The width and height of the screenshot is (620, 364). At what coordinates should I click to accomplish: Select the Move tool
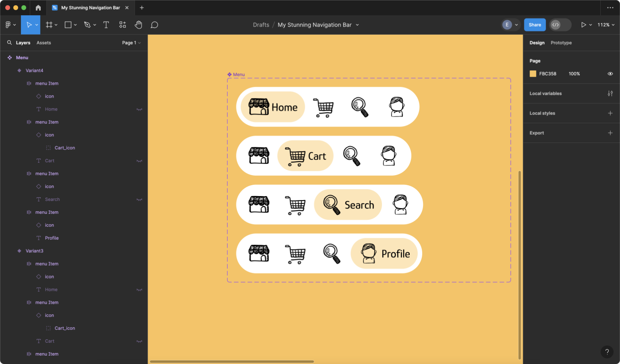point(29,25)
